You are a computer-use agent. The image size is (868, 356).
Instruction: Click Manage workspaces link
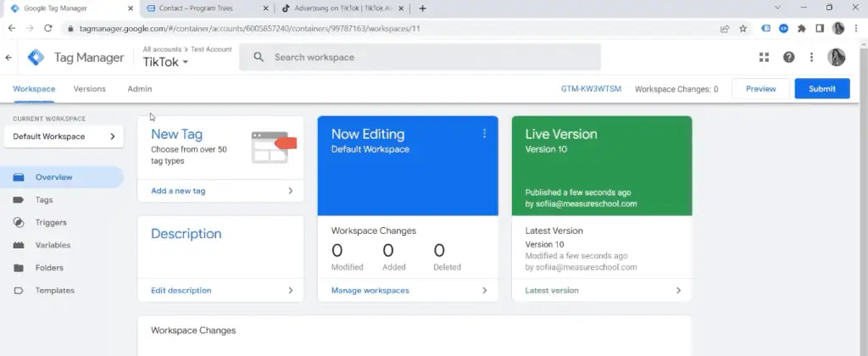370,291
